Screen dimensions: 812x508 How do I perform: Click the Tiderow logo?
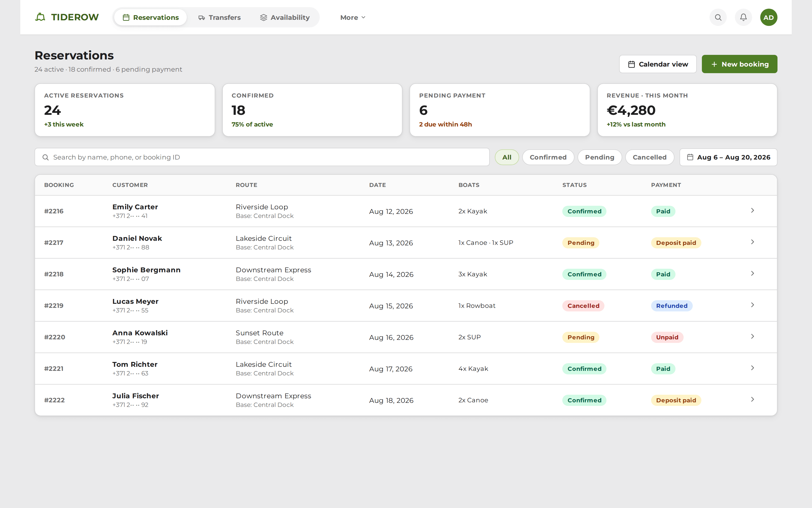click(67, 17)
